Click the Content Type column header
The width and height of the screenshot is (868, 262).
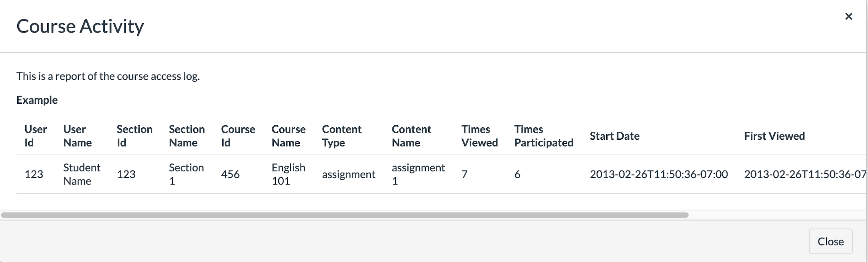pos(342,136)
